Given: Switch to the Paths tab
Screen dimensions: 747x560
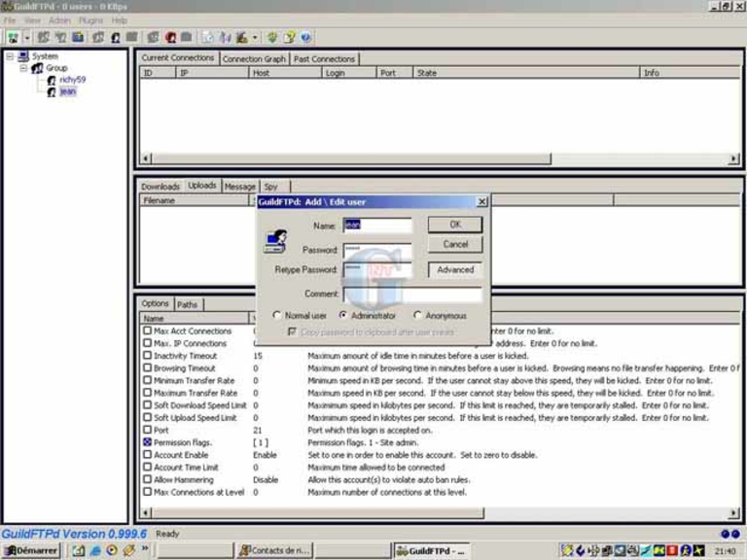Looking at the screenshot, I should (187, 304).
